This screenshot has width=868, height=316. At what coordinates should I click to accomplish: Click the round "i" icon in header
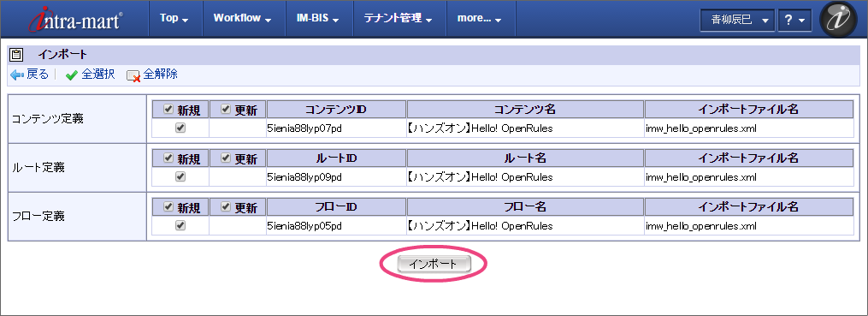pyautogui.click(x=838, y=20)
